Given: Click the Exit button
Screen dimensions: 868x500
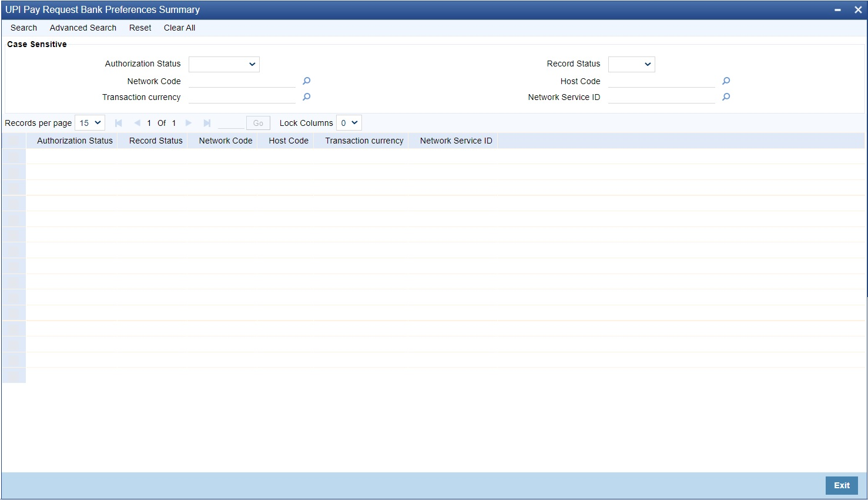Looking at the screenshot, I should pos(842,485).
